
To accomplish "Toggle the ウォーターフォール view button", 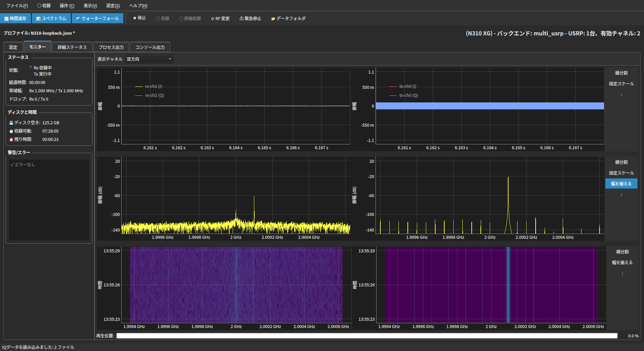I will (x=98, y=18).
